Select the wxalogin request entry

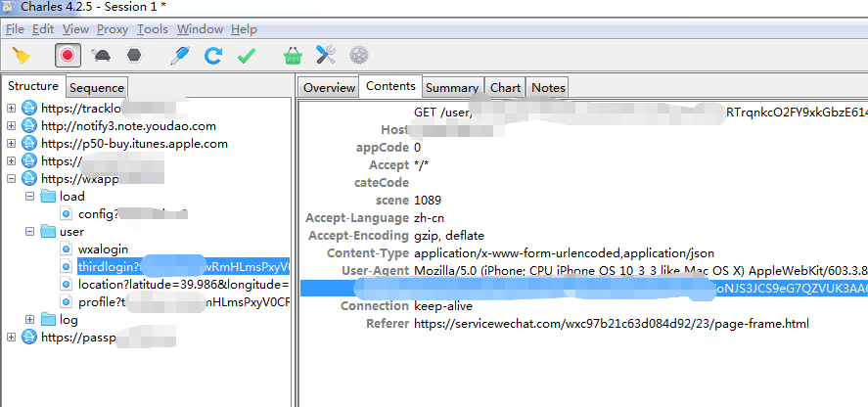coord(103,249)
